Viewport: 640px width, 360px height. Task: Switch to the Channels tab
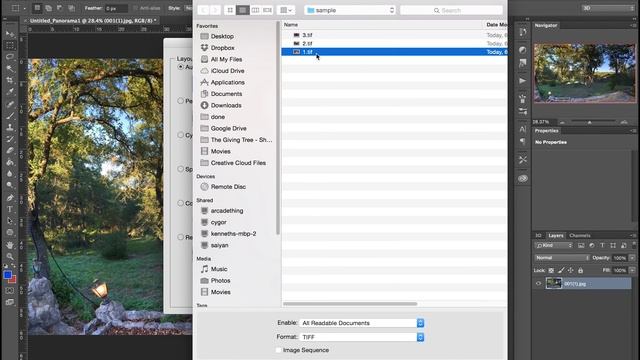tap(580, 236)
